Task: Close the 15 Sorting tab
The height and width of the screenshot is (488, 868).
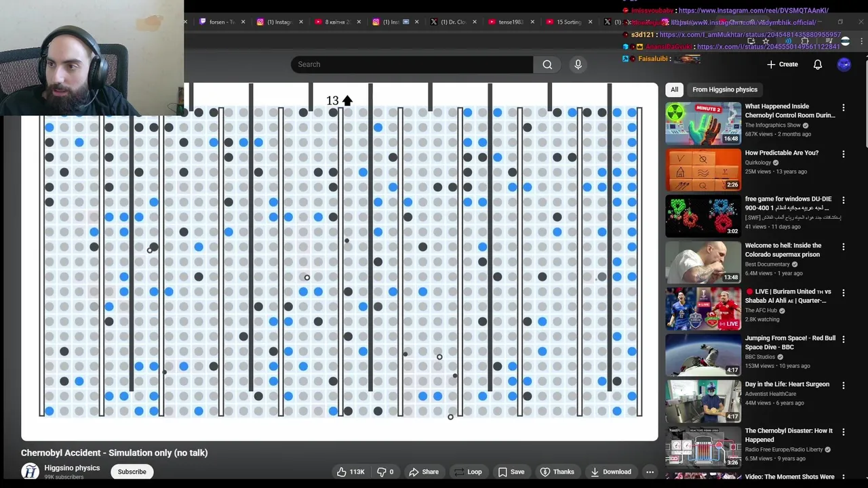Action: pyautogui.click(x=589, y=22)
